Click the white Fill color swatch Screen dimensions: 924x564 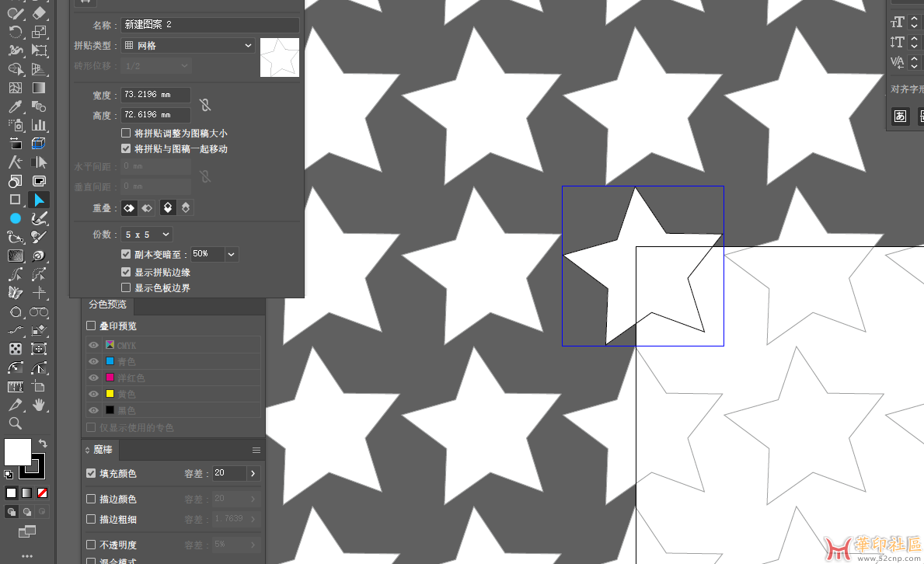click(x=17, y=453)
